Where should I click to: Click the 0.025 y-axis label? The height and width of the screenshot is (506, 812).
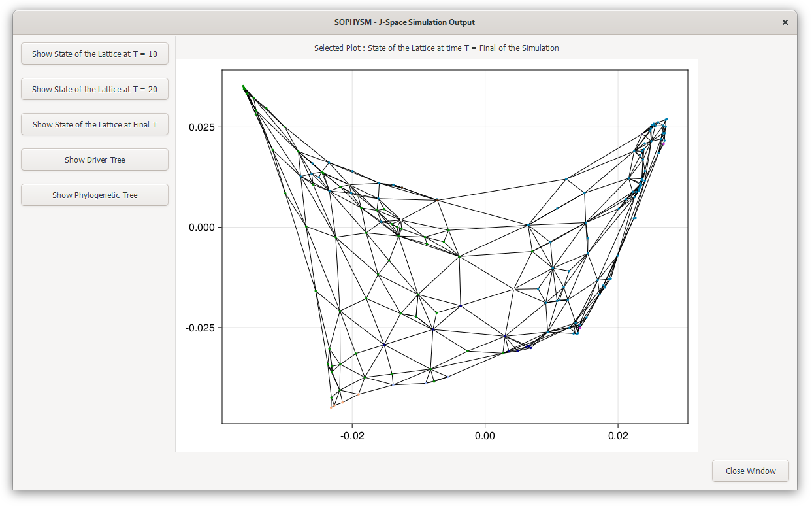203,127
